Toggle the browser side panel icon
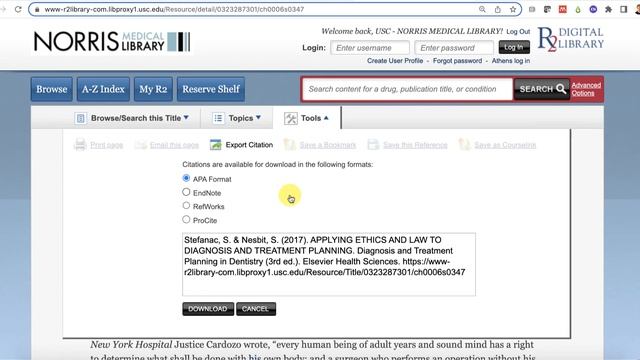The image size is (640, 360). pyautogui.click(x=623, y=9)
